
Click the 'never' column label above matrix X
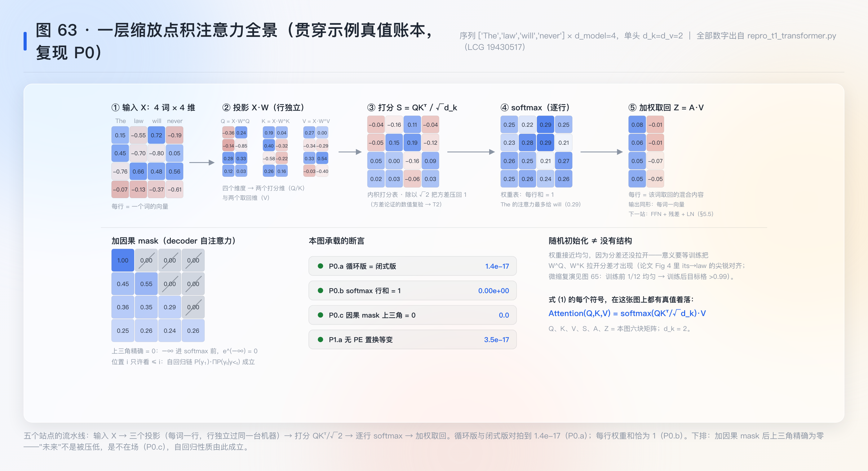(x=175, y=121)
